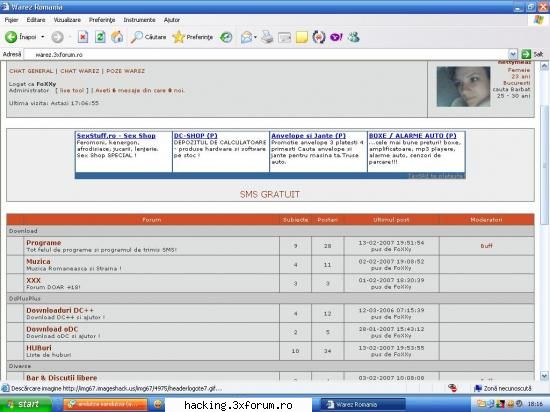Click the Edit toolbar icon
This screenshot has height=412, width=550.
284,37
